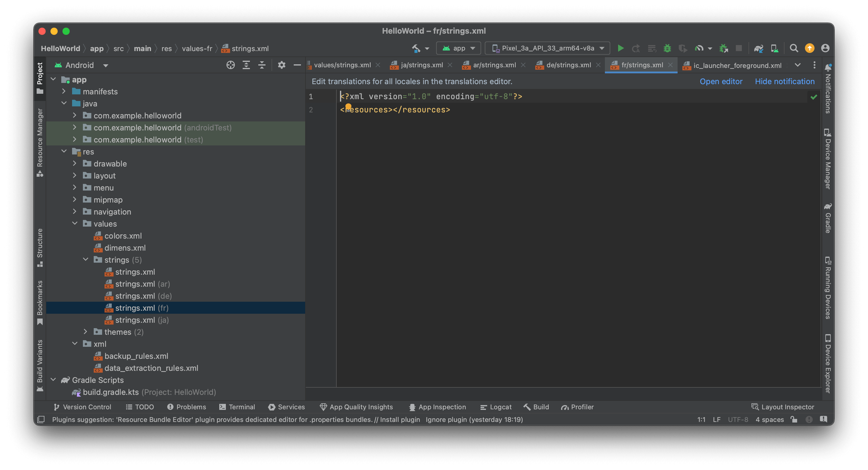The height and width of the screenshot is (470, 868).
Task: Expand the drawable folder
Action: (x=74, y=163)
